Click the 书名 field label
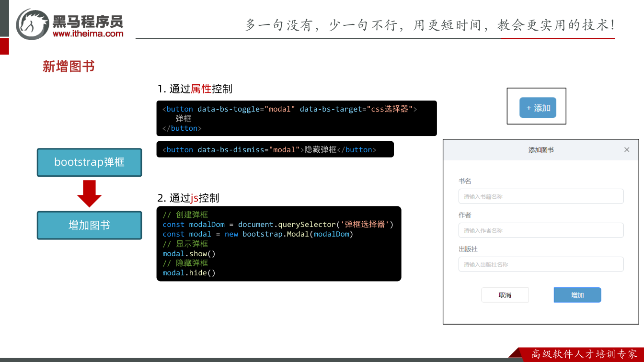This screenshot has height=362, width=644. click(x=465, y=181)
